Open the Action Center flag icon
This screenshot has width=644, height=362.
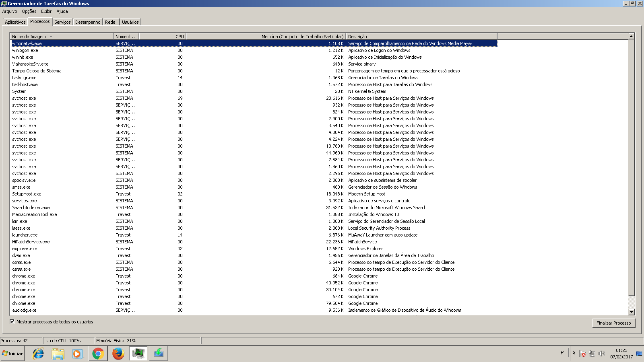(582, 354)
